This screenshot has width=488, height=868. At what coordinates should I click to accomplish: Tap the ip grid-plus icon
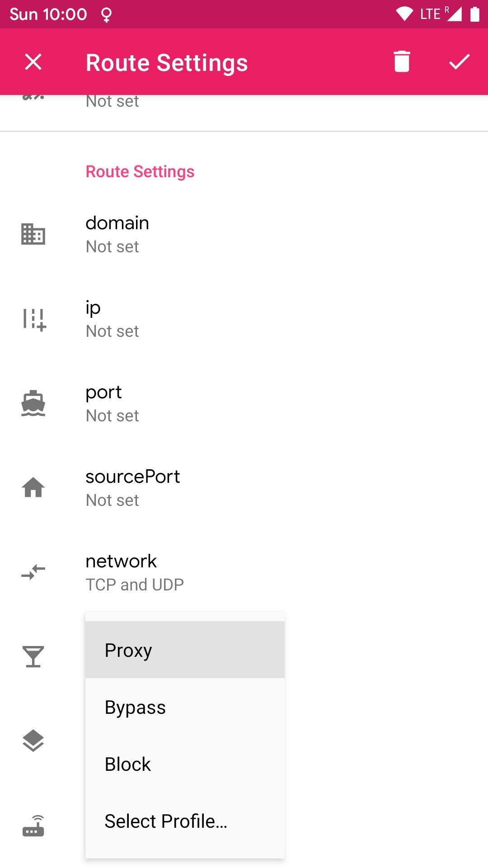point(34,319)
